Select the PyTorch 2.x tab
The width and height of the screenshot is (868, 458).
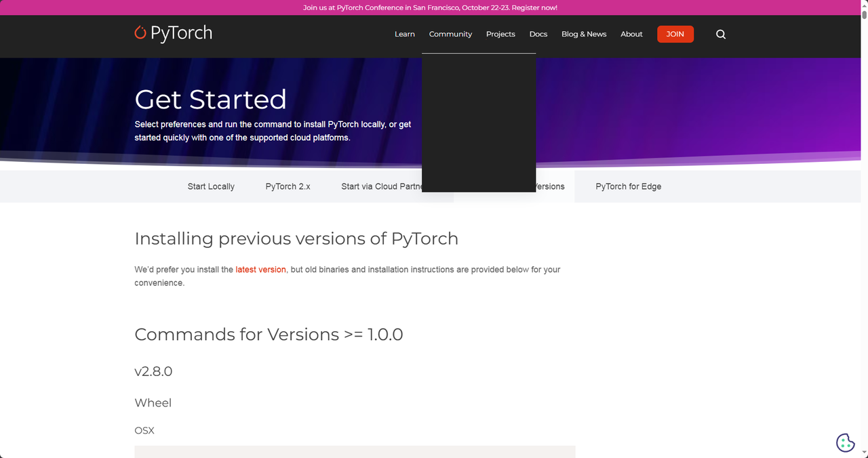[288, 186]
